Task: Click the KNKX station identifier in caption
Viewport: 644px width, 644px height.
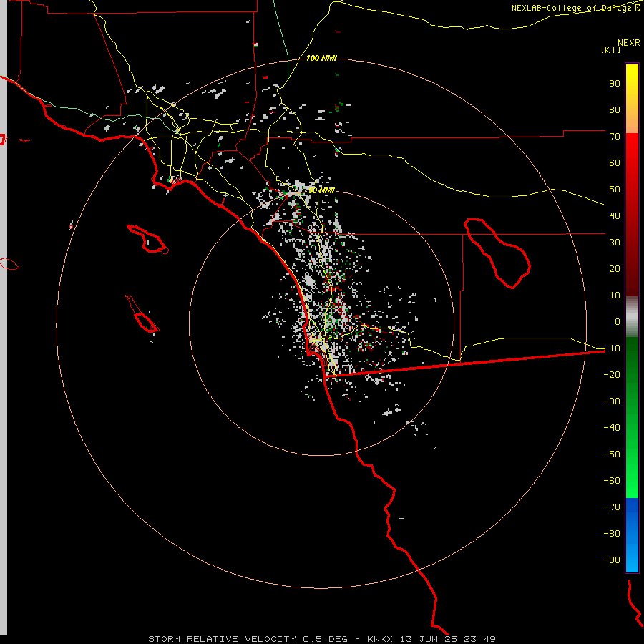Action: point(380,639)
